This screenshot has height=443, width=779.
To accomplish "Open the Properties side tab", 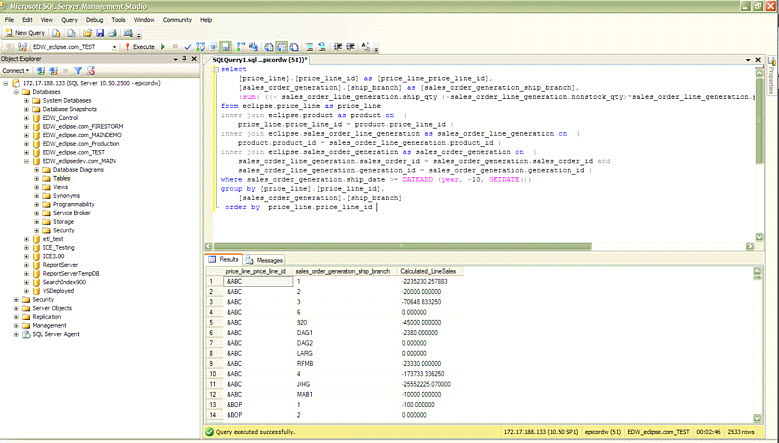I will (772, 76).
